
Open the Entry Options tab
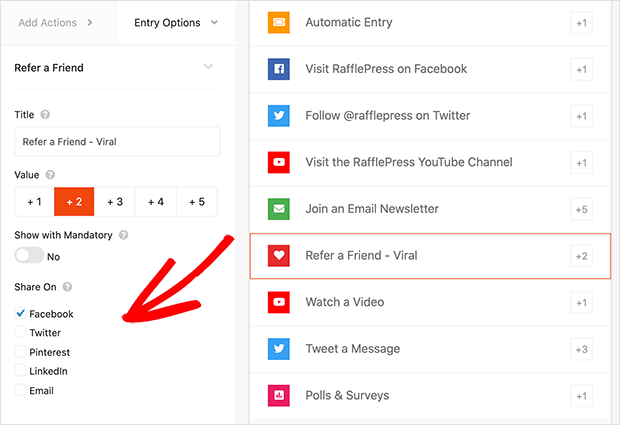pyautogui.click(x=175, y=22)
